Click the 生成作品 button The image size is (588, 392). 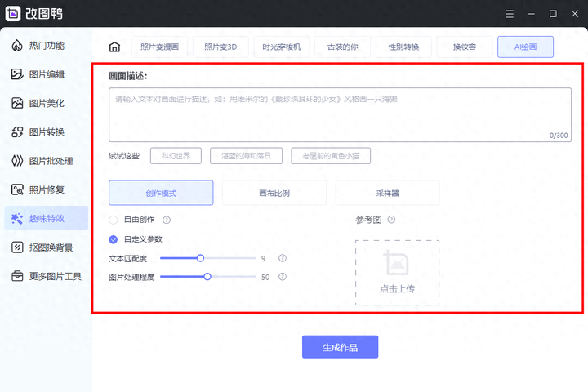(340, 347)
